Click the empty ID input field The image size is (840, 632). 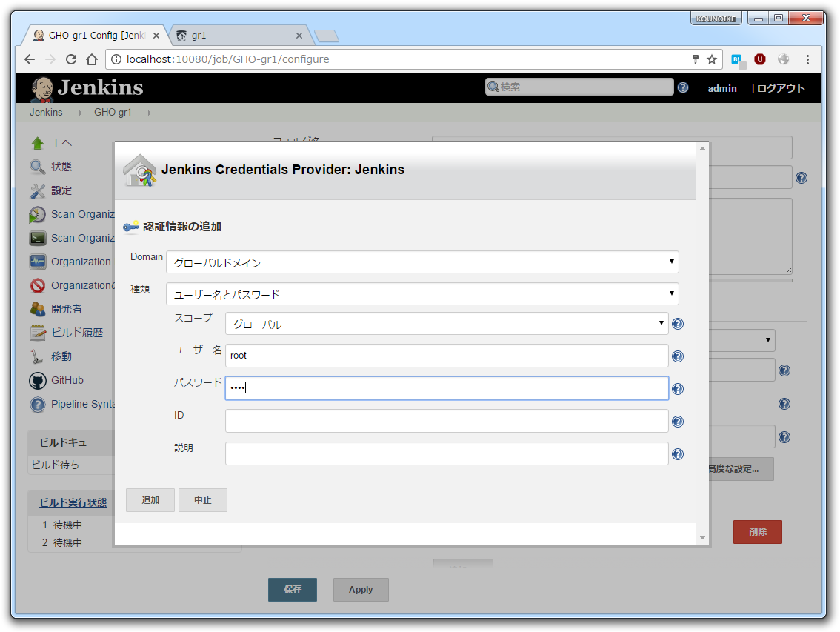[x=444, y=421]
